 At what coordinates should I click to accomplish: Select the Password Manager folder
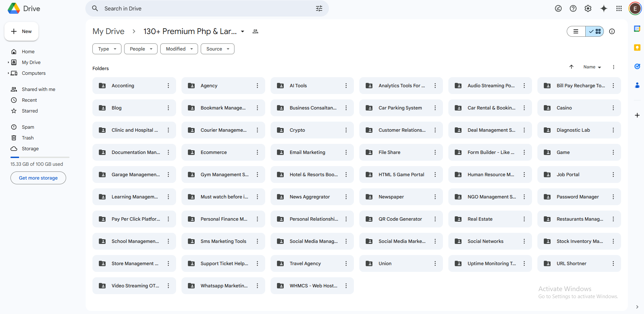click(x=579, y=197)
